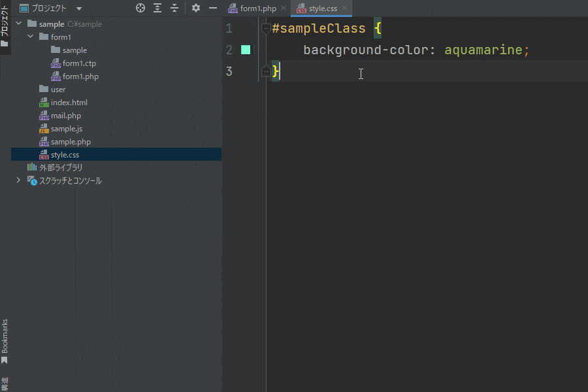Click the Expand All icon in project toolbar
The width and height of the screenshot is (588, 392).
157,8
